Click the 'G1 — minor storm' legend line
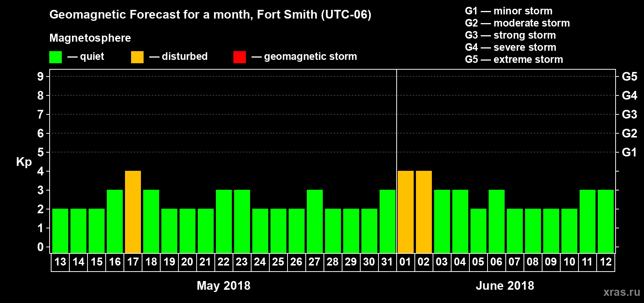The width and height of the screenshot is (644, 303). click(x=509, y=11)
